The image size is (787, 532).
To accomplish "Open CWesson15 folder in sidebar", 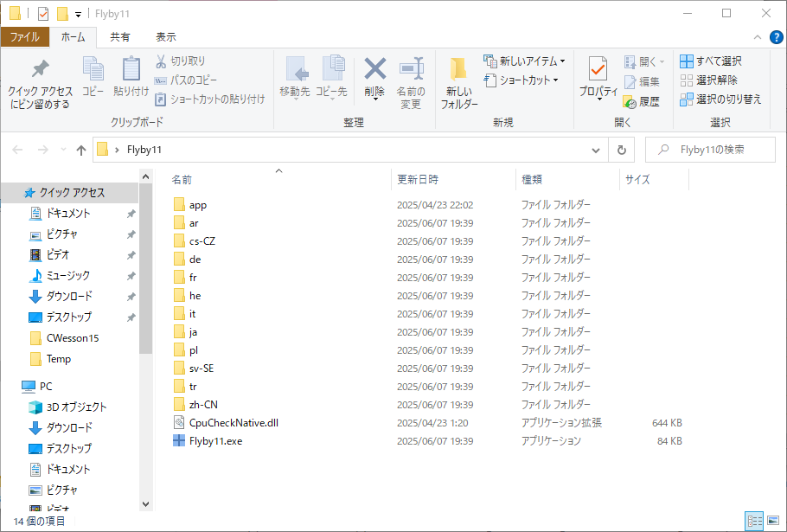I will point(73,338).
